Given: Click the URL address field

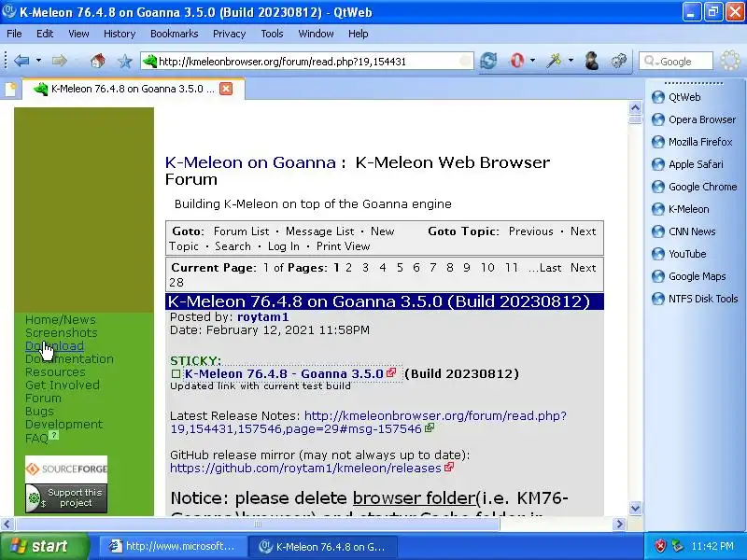Looking at the screenshot, I should pyautogui.click(x=307, y=61).
